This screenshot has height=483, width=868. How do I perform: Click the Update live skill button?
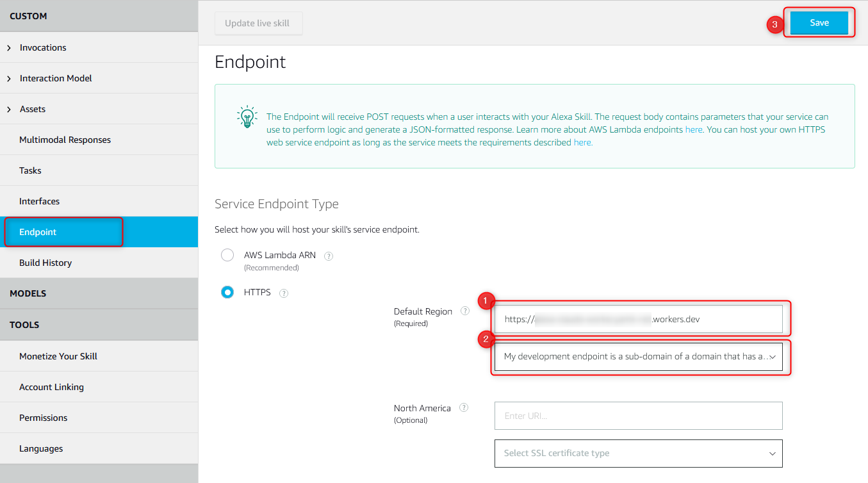258,23
